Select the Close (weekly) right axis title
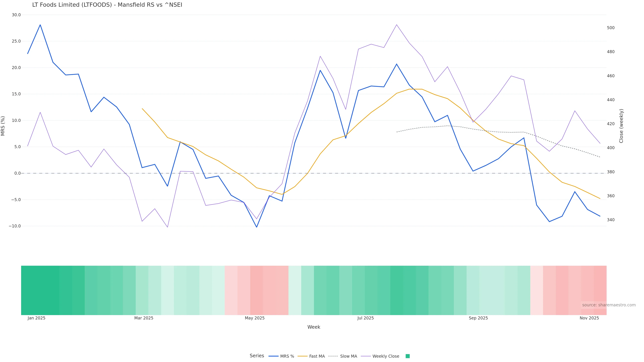 pyautogui.click(x=621, y=126)
